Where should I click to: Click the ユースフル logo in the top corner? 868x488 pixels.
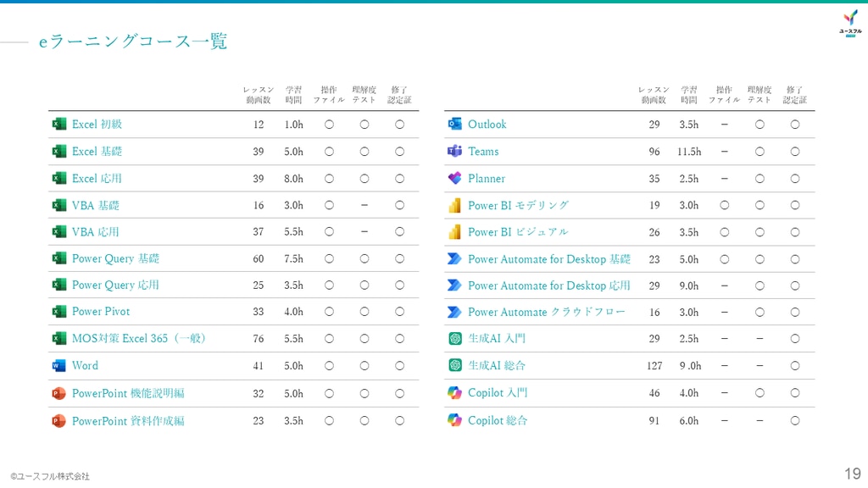849,22
